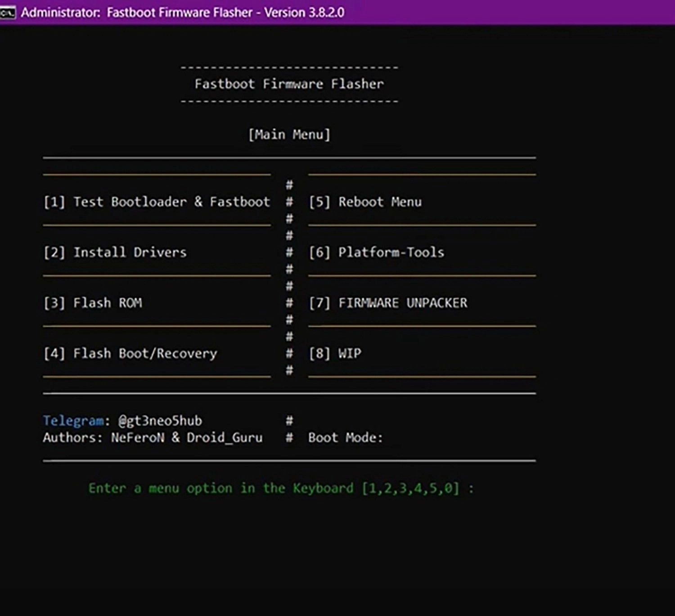The height and width of the screenshot is (616, 675).
Task: Choose option '[8] WIP'
Action: [x=335, y=353]
